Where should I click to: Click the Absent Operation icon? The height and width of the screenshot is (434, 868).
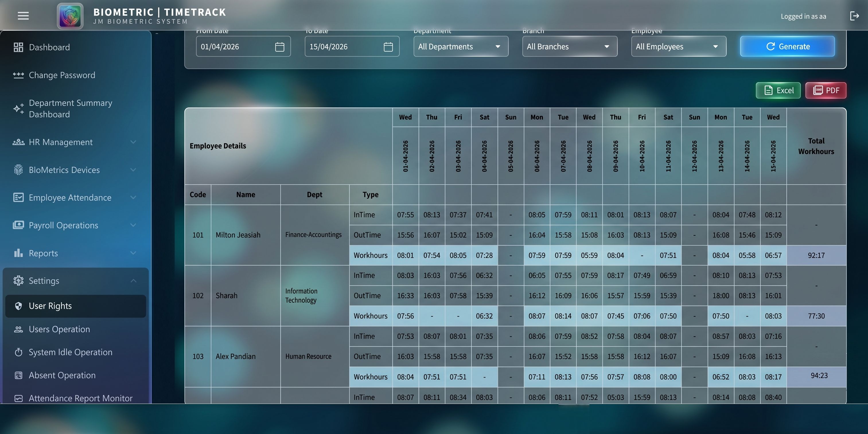click(x=18, y=375)
